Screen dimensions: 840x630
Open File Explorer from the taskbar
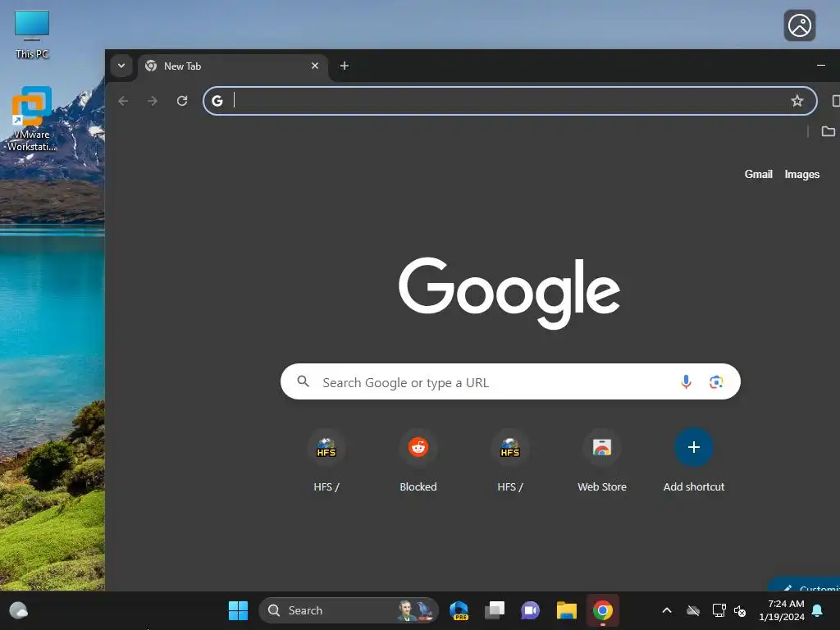pos(566,610)
